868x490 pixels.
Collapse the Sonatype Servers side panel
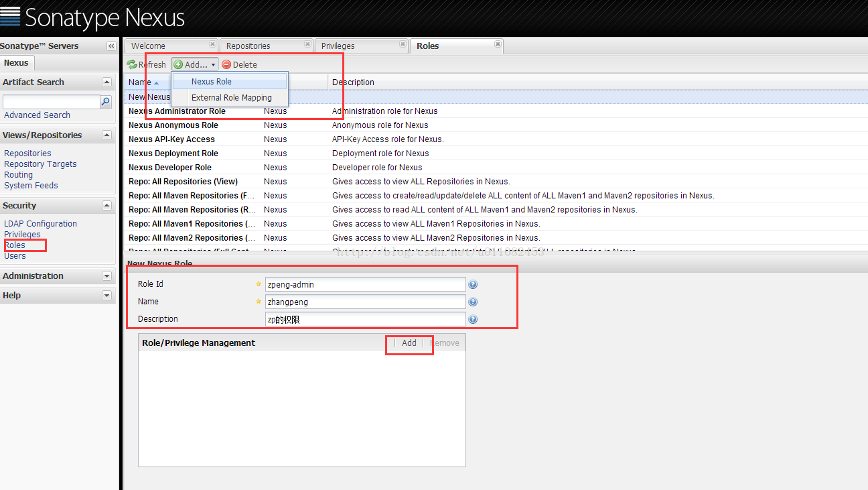111,46
